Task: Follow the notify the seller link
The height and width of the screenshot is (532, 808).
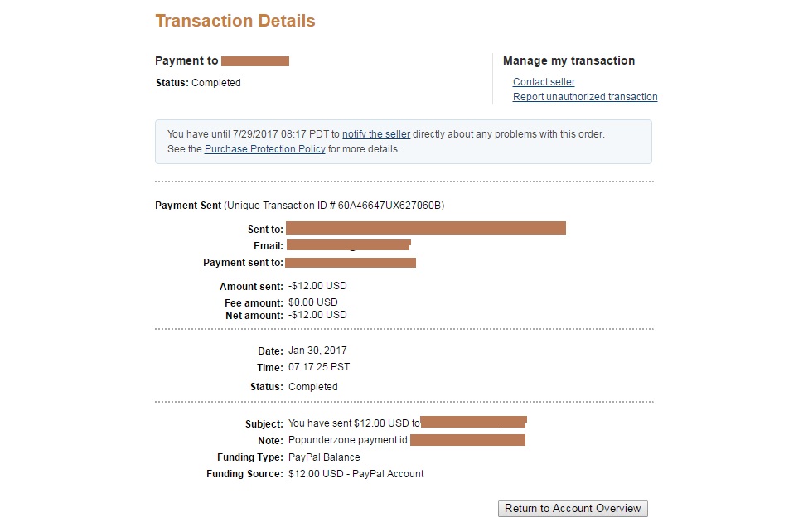Action: [376, 134]
